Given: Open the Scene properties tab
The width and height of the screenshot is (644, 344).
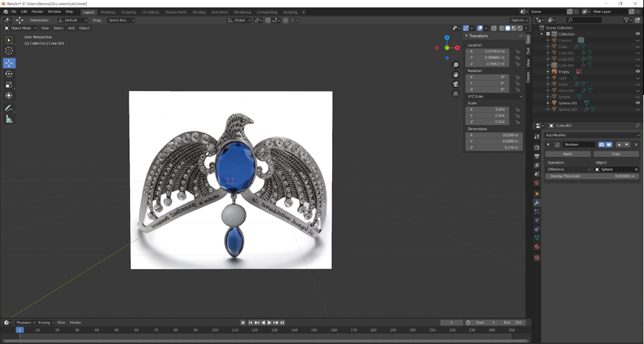Looking at the screenshot, I should click(x=537, y=174).
